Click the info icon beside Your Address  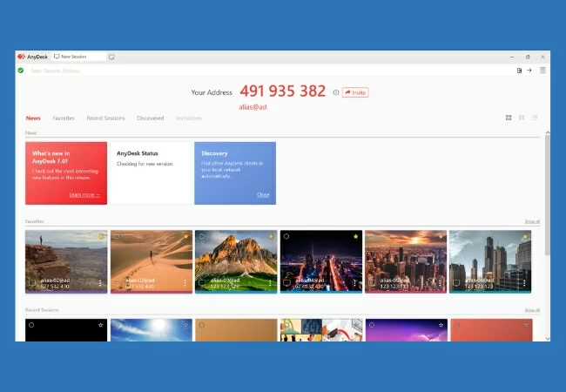tap(336, 91)
